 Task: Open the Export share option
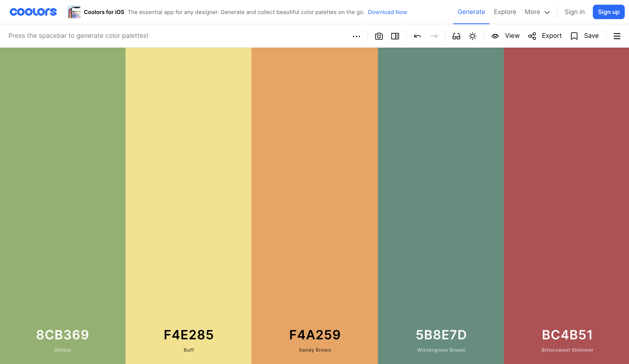[x=545, y=36]
